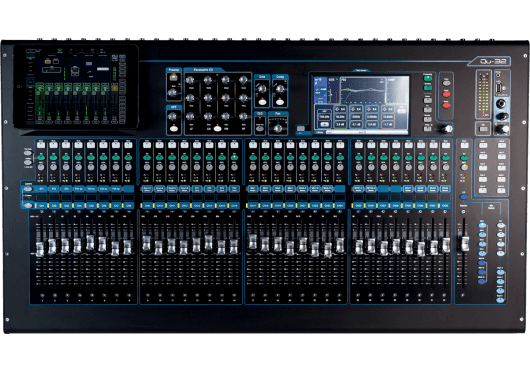
Task: Click the touchscreen rotary encoder knob
Action: (x=448, y=129)
